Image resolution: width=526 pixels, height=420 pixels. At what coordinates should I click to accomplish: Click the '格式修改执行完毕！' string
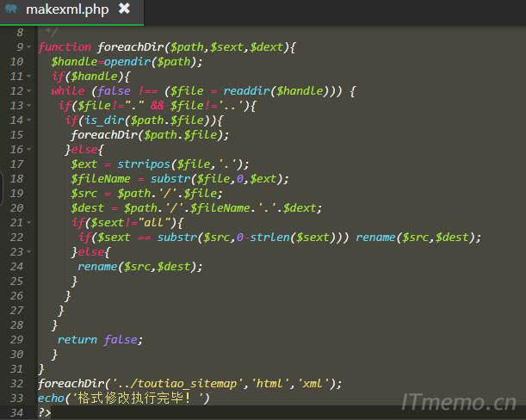coord(137,398)
